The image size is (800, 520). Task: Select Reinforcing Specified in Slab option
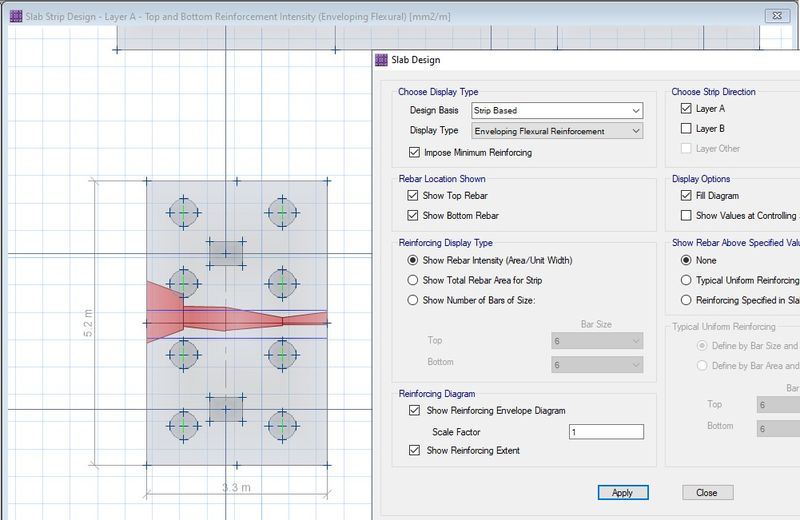pyautogui.click(x=686, y=300)
